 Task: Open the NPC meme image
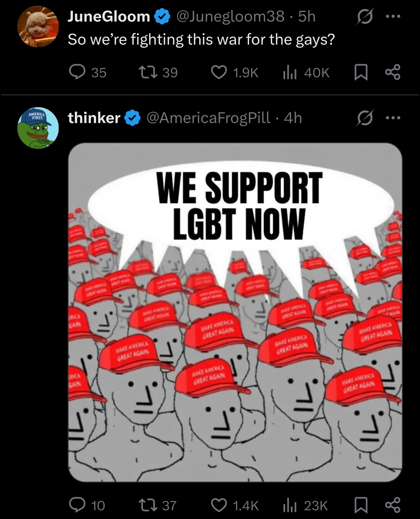point(235,312)
